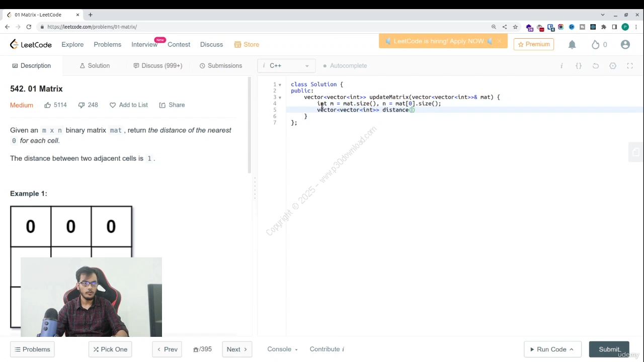Dismiss the LeetCode hiring banner

(x=499, y=41)
